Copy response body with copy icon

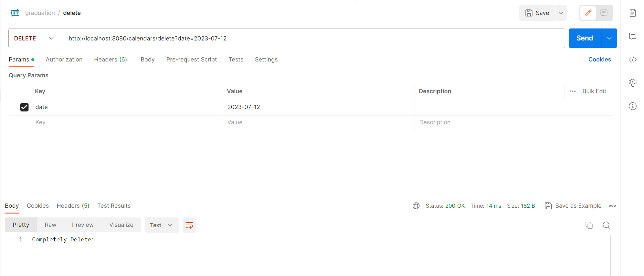coord(589,225)
